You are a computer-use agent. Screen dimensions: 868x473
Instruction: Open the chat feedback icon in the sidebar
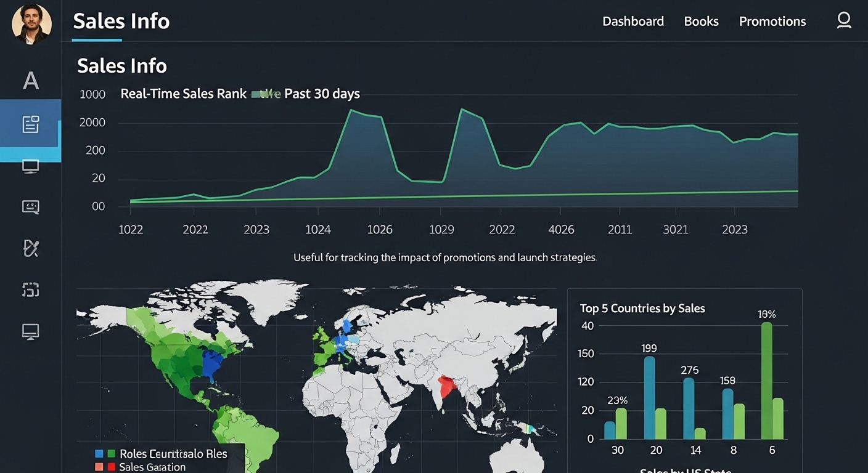tap(30, 207)
